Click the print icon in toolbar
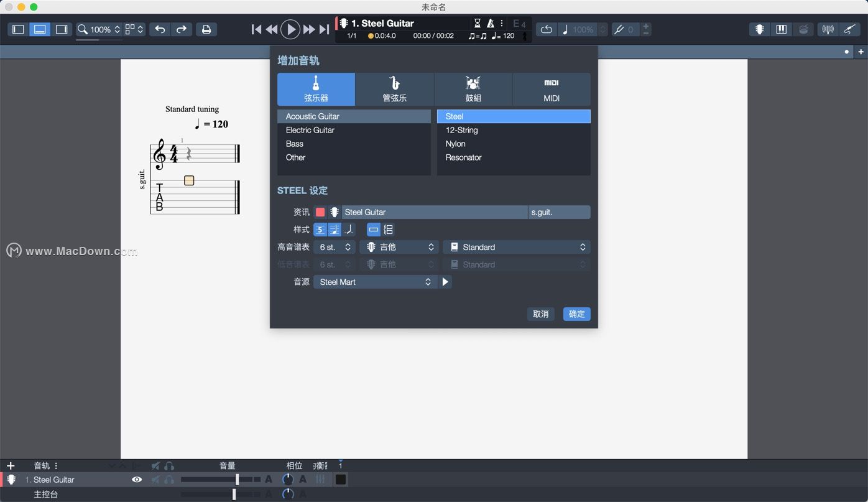The image size is (868, 502). tap(206, 29)
